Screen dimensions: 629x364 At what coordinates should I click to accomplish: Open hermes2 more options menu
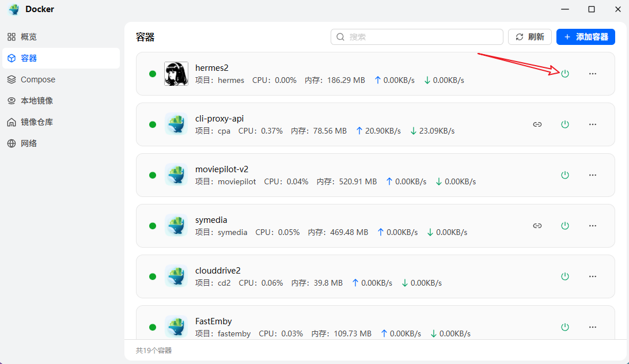pyautogui.click(x=593, y=74)
